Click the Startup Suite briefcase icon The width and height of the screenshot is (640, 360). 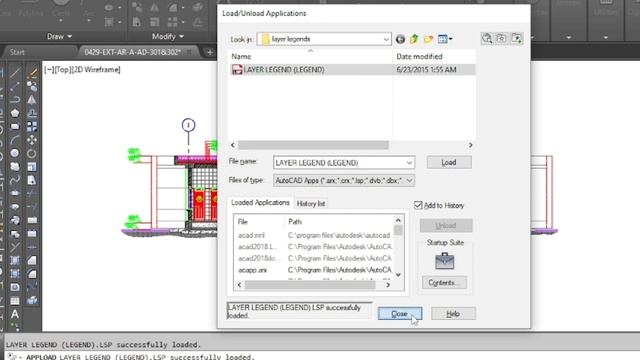tap(444, 261)
